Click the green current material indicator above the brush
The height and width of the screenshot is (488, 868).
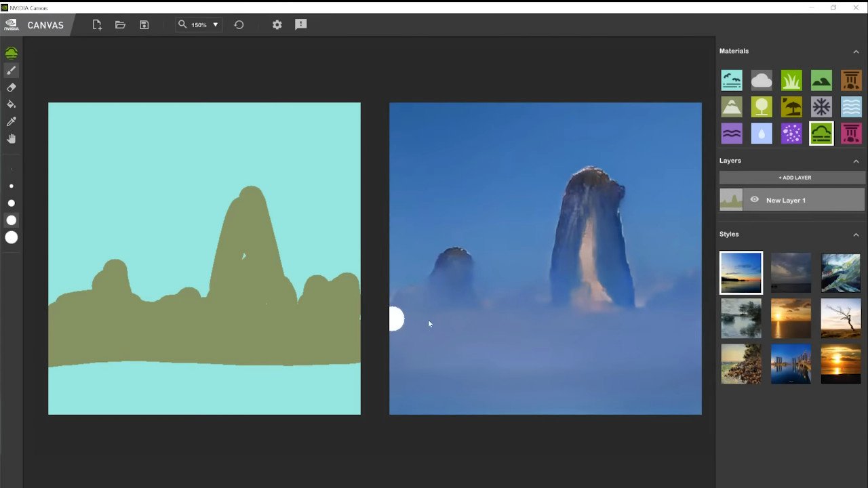pos(11,53)
